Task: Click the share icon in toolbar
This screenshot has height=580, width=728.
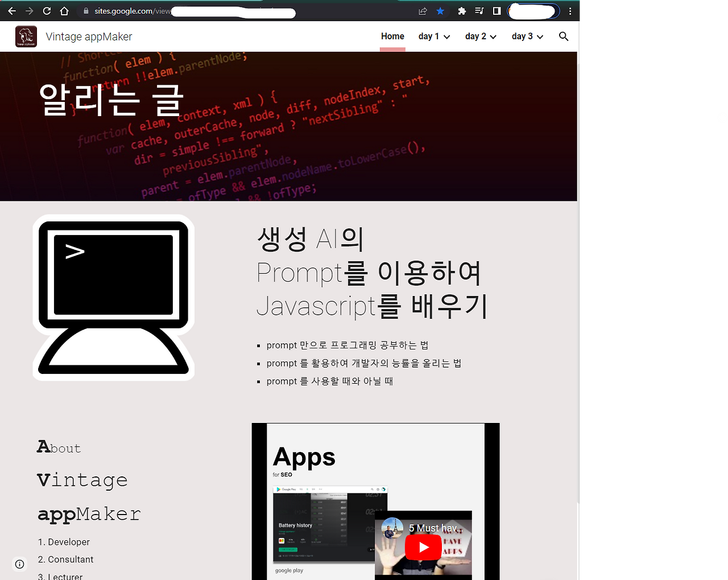Action: pyautogui.click(x=422, y=11)
